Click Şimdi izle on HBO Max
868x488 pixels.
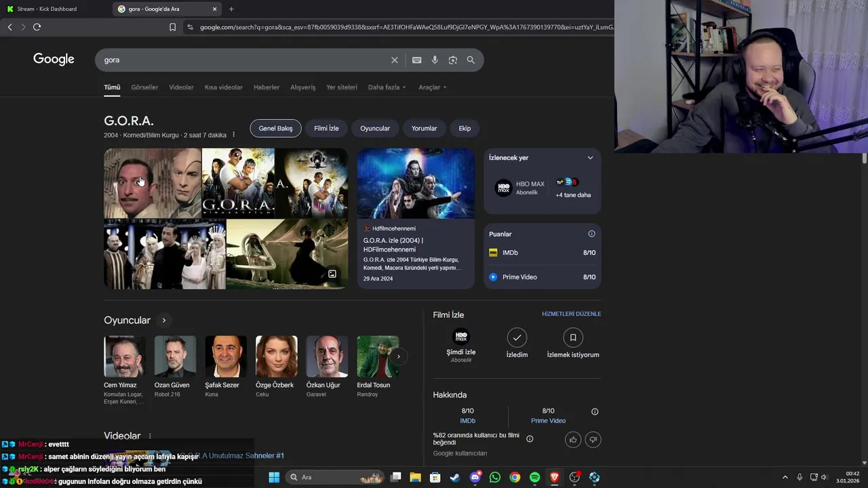[461, 345]
